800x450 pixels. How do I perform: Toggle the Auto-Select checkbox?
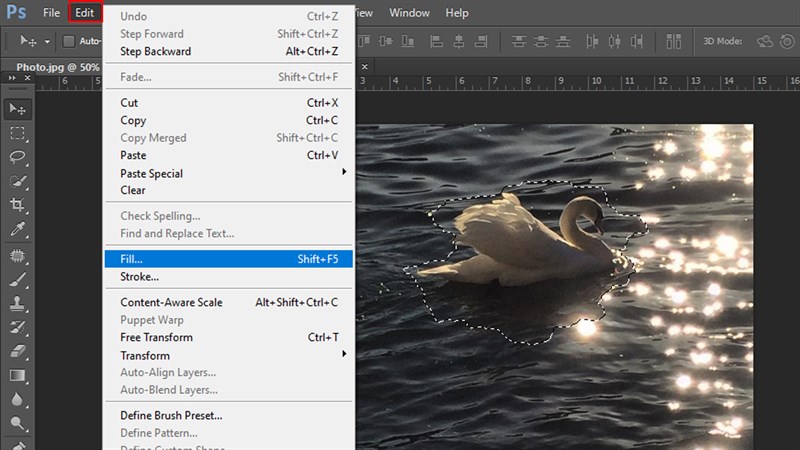coord(68,41)
